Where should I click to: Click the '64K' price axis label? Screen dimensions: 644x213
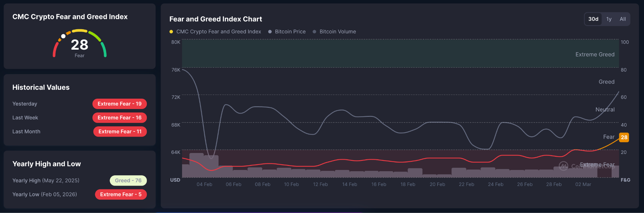tap(176, 152)
